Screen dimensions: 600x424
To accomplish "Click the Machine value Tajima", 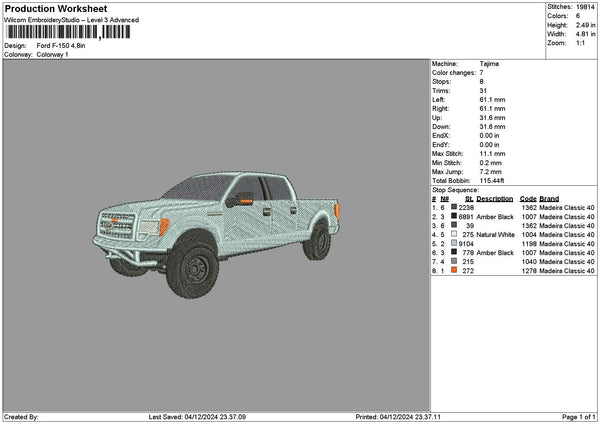I will point(489,64).
